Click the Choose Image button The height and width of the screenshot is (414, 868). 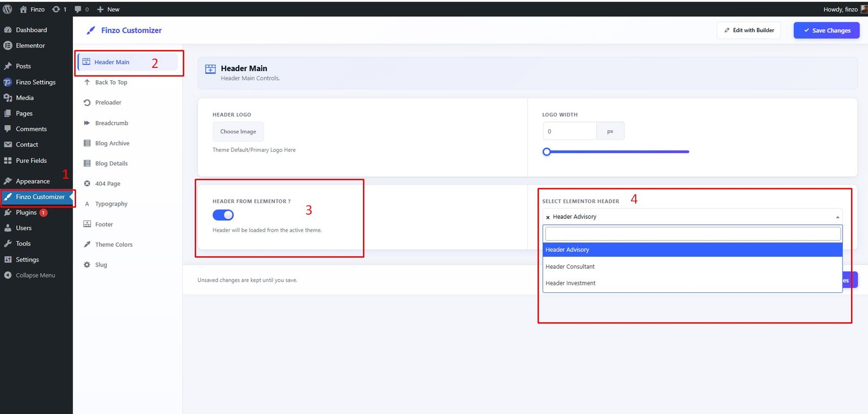(238, 131)
